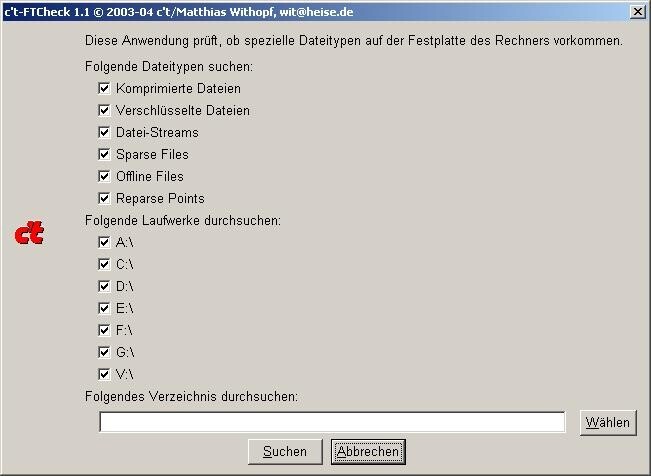Screen dimensions: 651x476
Task: Deselect drive D:\ from search
Action: pyautogui.click(x=104, y=287)
